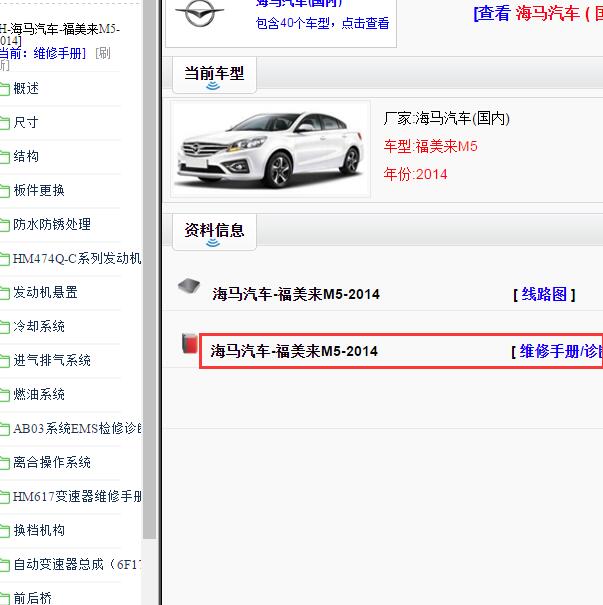Click the folder icon beside 板件更换
The height and width of the screenshot is (605, 603).
point(5,191)
